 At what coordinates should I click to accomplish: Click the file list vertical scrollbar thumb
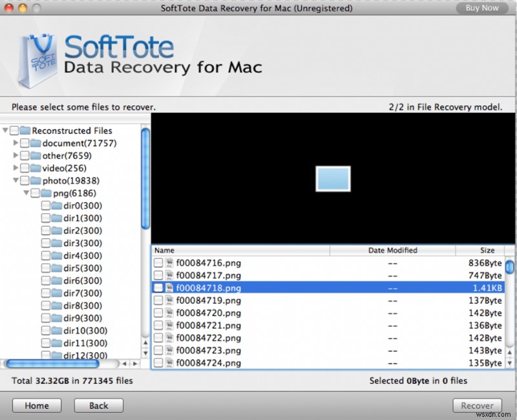point(509,267)
